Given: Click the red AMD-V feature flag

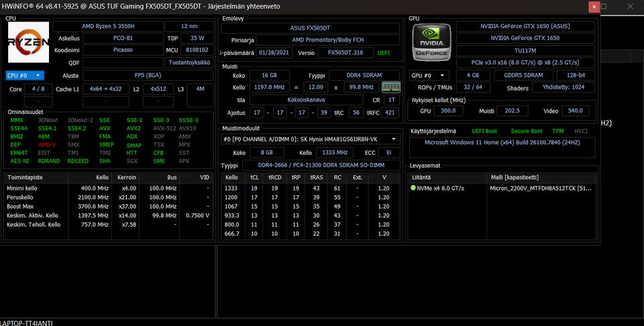Looking at the screenshot, I should pos(47,145).
